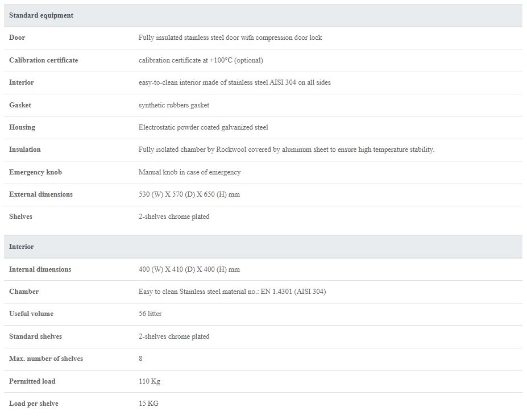
Task: Click the Standard shelves label
Action: pyautogui.click(x=35, y=336)
